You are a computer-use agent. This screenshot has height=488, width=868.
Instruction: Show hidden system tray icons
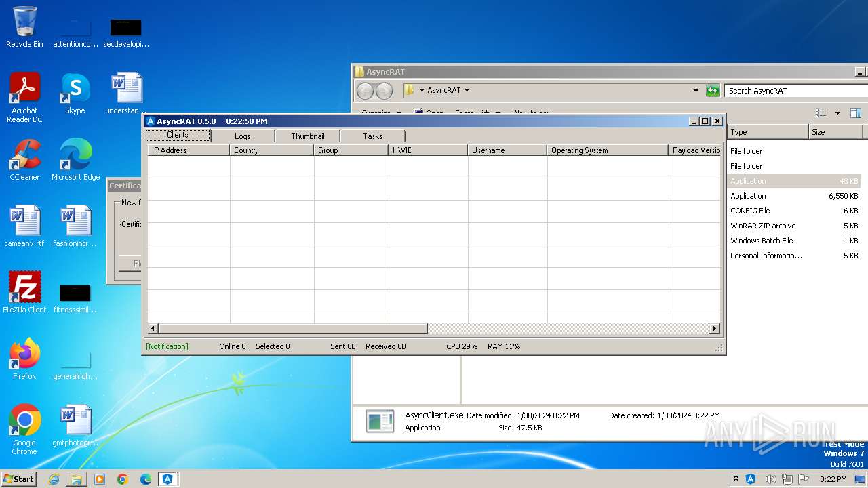pos(736,479)
